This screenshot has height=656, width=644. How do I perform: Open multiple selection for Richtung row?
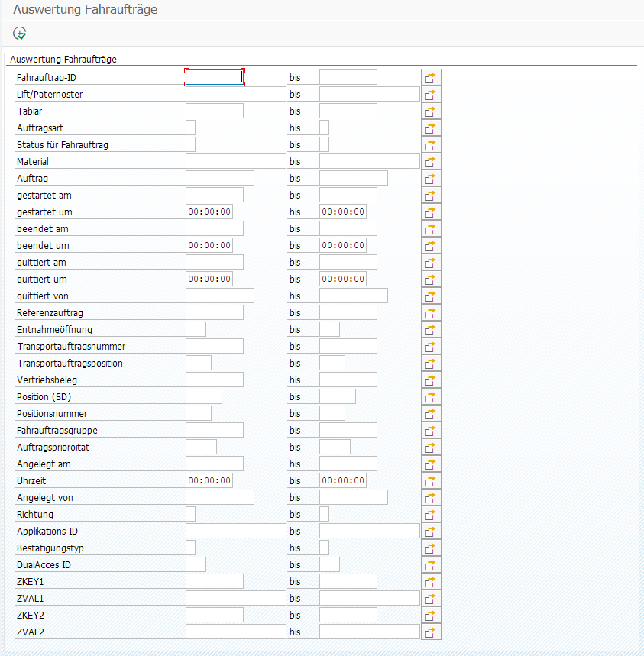431,514
